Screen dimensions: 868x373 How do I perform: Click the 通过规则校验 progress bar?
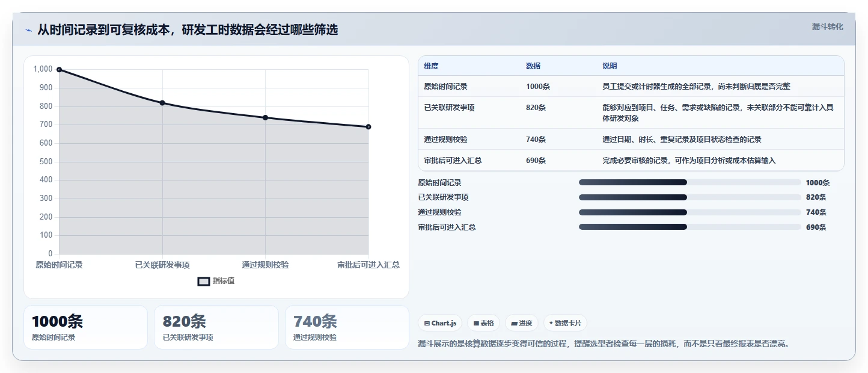(689, 212)
